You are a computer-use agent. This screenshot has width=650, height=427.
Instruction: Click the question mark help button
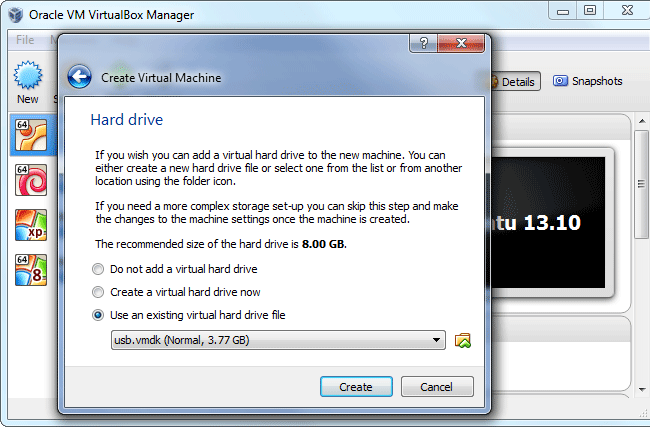(424, 43)
